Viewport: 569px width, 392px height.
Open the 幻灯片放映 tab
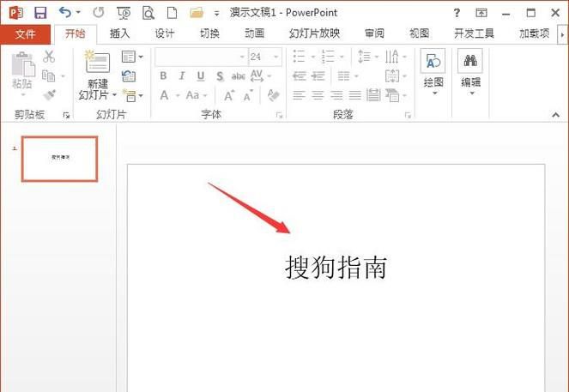coord(315,33)
